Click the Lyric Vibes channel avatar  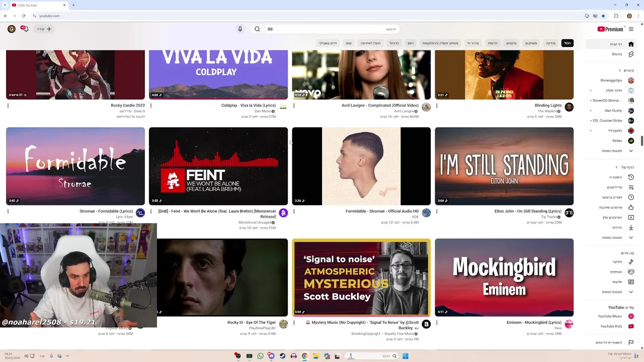(140, 213)
